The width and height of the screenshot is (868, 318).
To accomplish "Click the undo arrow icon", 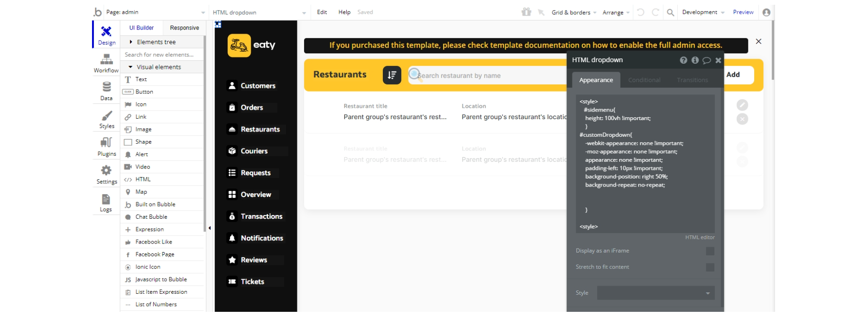I will click(x=640, y=12).
